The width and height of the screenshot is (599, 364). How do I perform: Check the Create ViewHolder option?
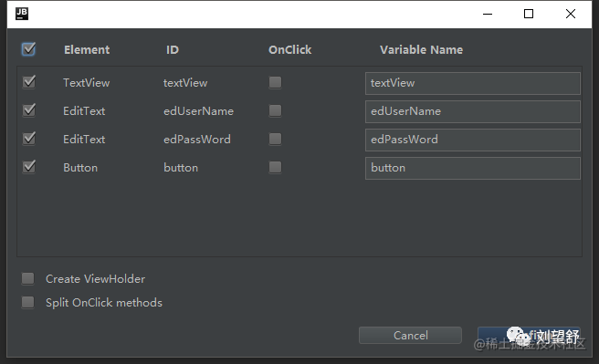(28, 278)
